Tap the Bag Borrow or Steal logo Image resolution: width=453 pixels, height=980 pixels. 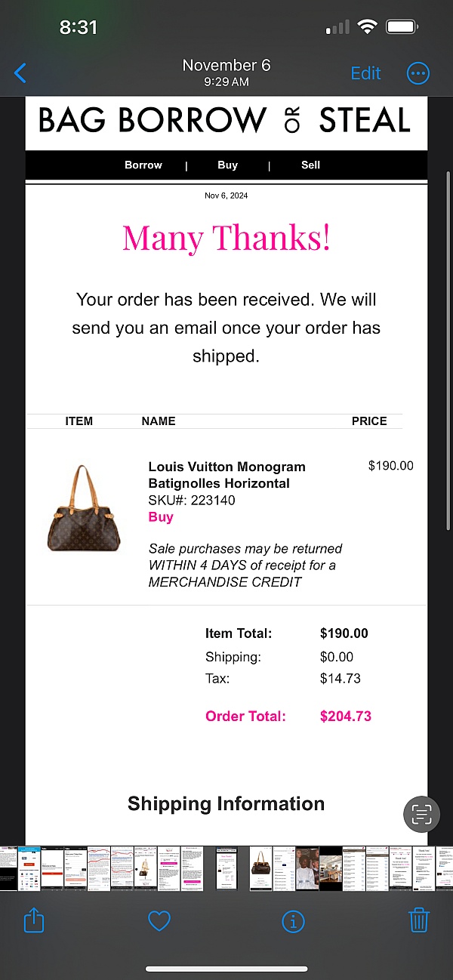(x=226, y=121)
